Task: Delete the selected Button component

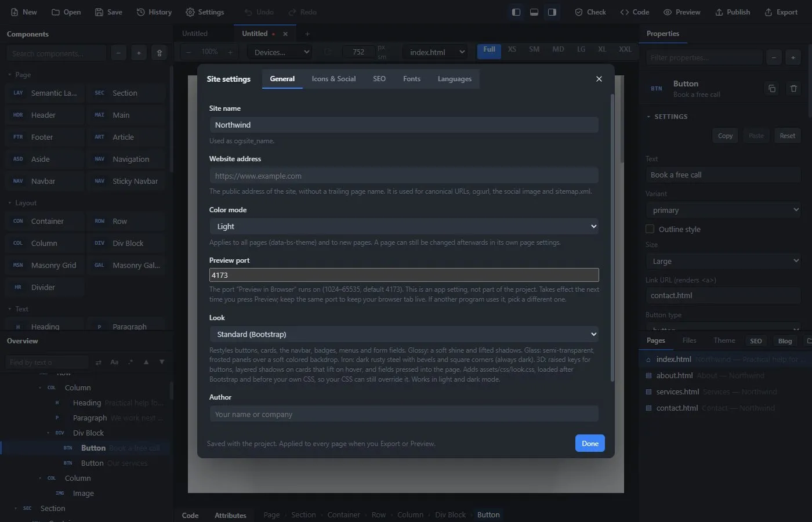Action: tap(793, 89)
